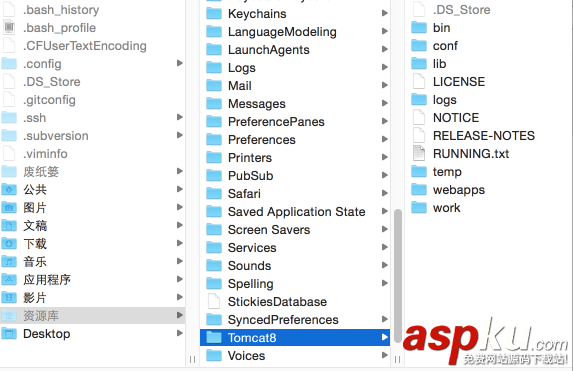Viewport: 573px width, 371px height.
Task: Select the 文稿 documents folder name
Action: 35,226
